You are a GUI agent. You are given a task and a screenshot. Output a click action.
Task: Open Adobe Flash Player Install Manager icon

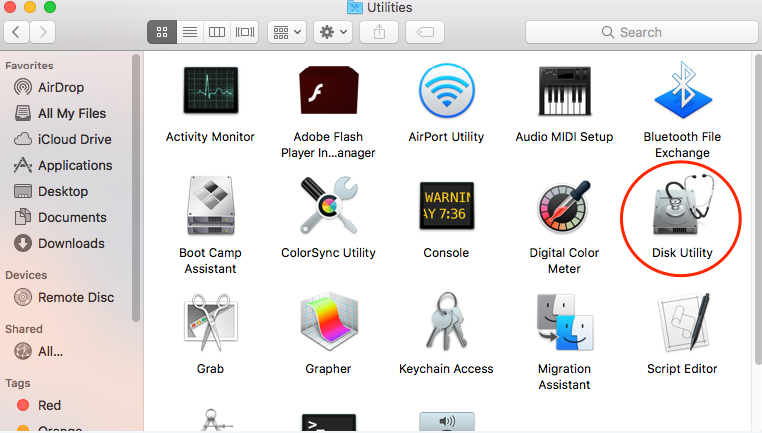pyautogui.click(x=329, y=90)
